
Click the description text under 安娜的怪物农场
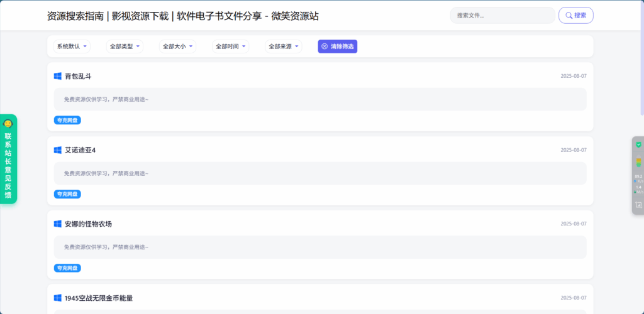click(x=106, y=247)
